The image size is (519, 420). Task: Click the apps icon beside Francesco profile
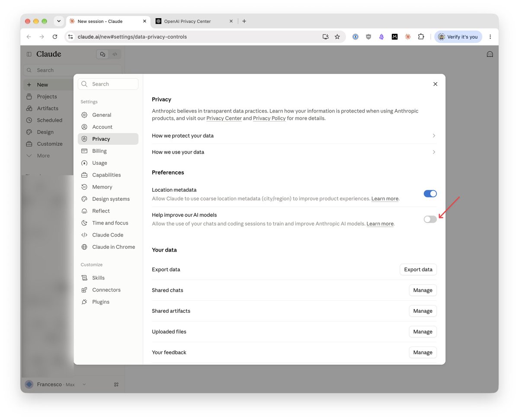point(116,385)
